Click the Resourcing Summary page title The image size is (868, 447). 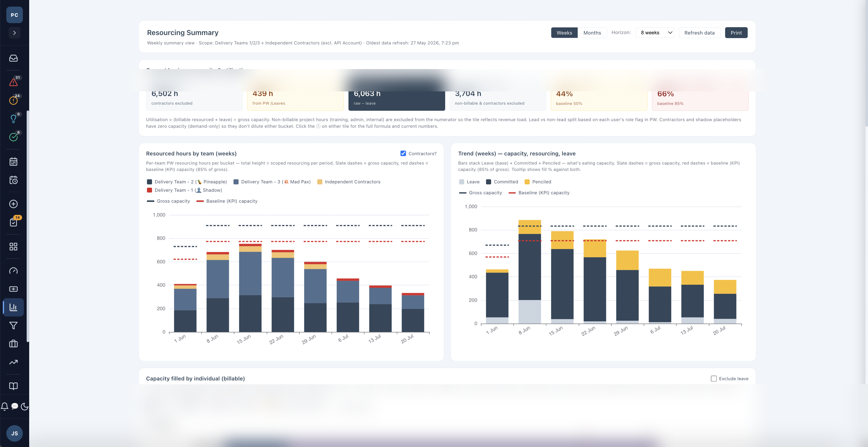tap(183, 33)
